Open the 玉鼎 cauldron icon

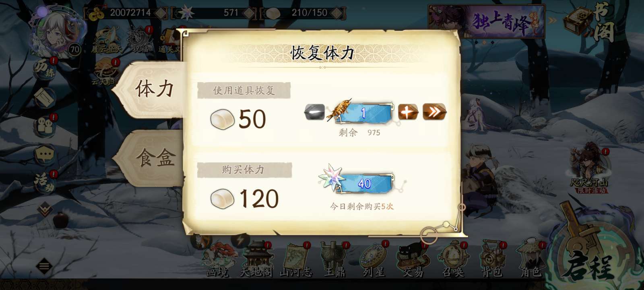335,260
